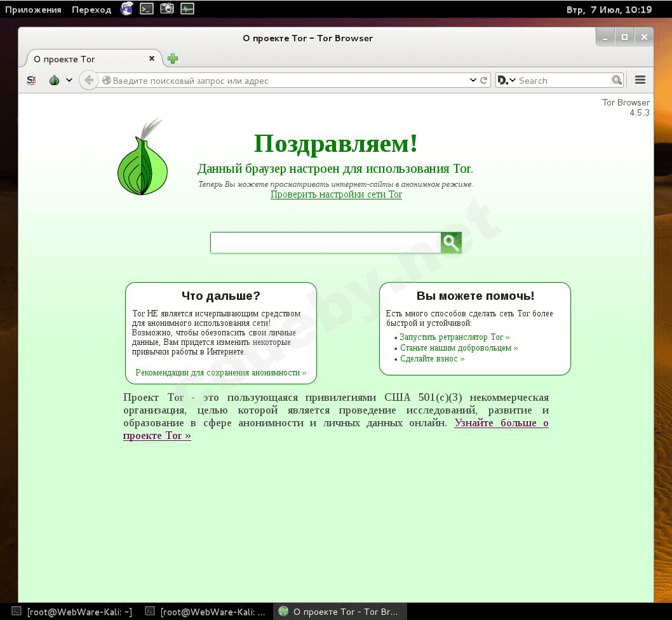This screenshot has height=620, width=672.
Task: Click the search bar magnifier icon
Action: point(617,80)
